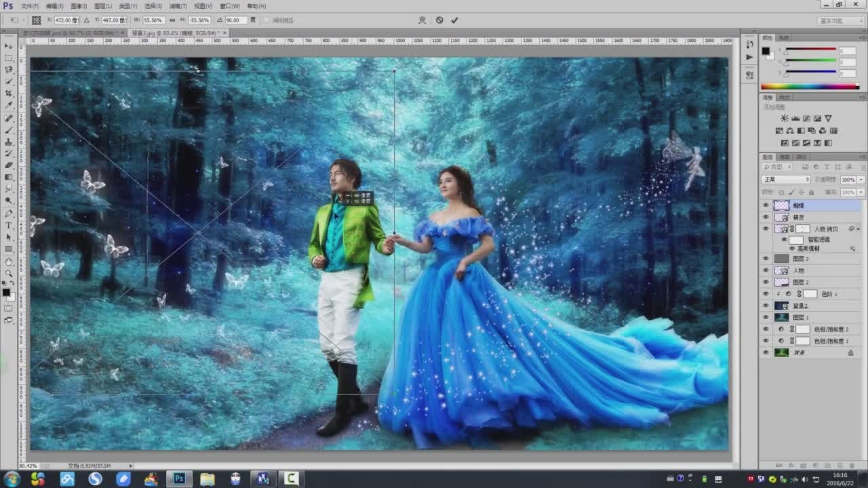
Task: Select the Hand tool
Action: coord(9,262)
